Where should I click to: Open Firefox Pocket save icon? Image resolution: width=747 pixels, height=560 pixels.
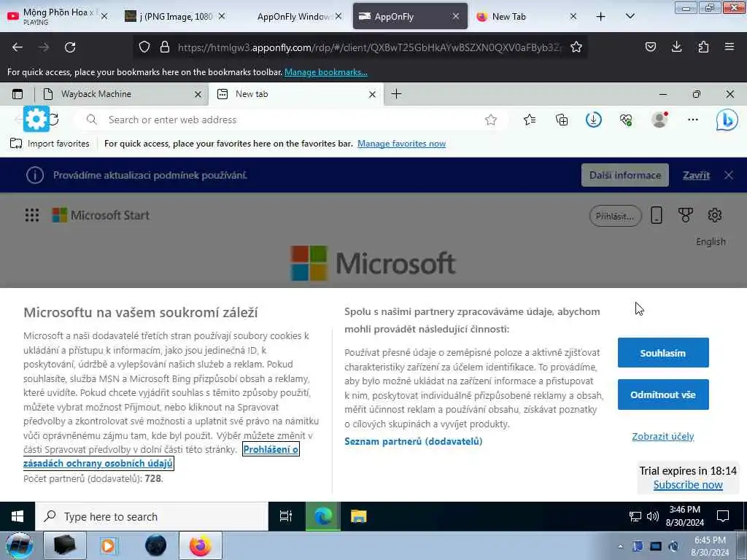click(x=650, y=47)
